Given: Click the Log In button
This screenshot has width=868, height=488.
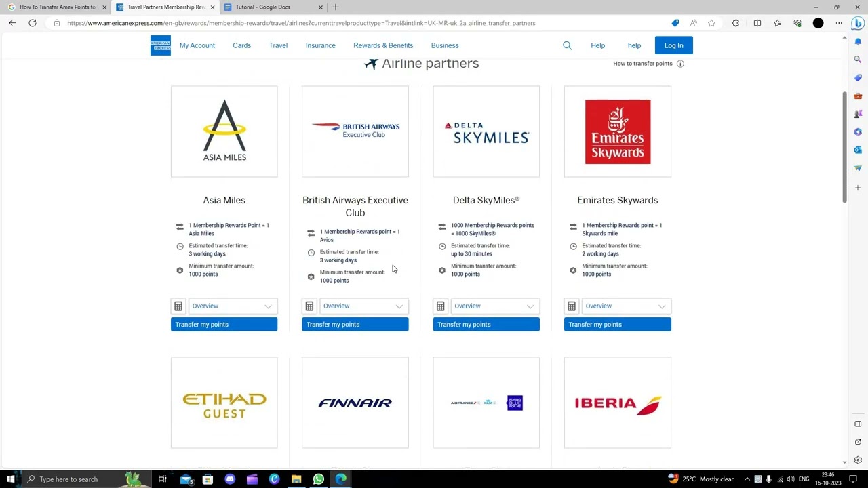Looking at the screenshot, I should pyautogui.click(x=673, y=45).
